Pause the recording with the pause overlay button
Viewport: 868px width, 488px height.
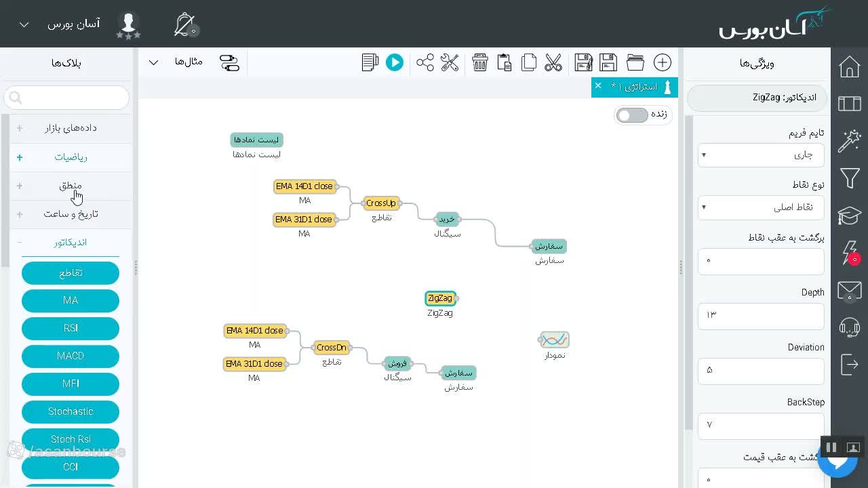click(831, 447)
